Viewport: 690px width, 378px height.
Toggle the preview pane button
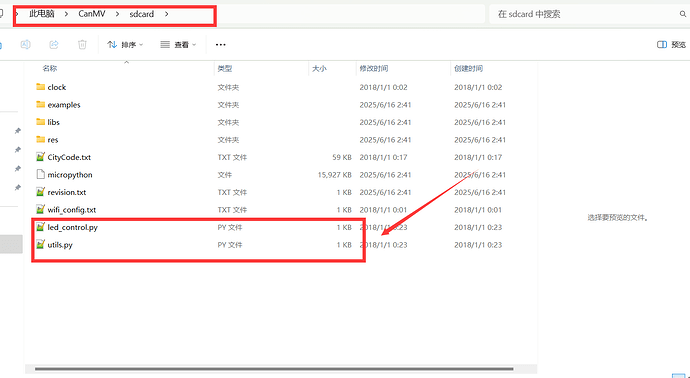(671, 44)
